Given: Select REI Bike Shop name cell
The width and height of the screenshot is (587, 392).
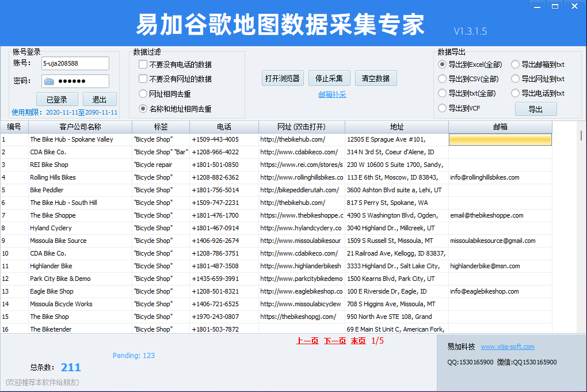Looking at the screenshot, I should (80, 165).
